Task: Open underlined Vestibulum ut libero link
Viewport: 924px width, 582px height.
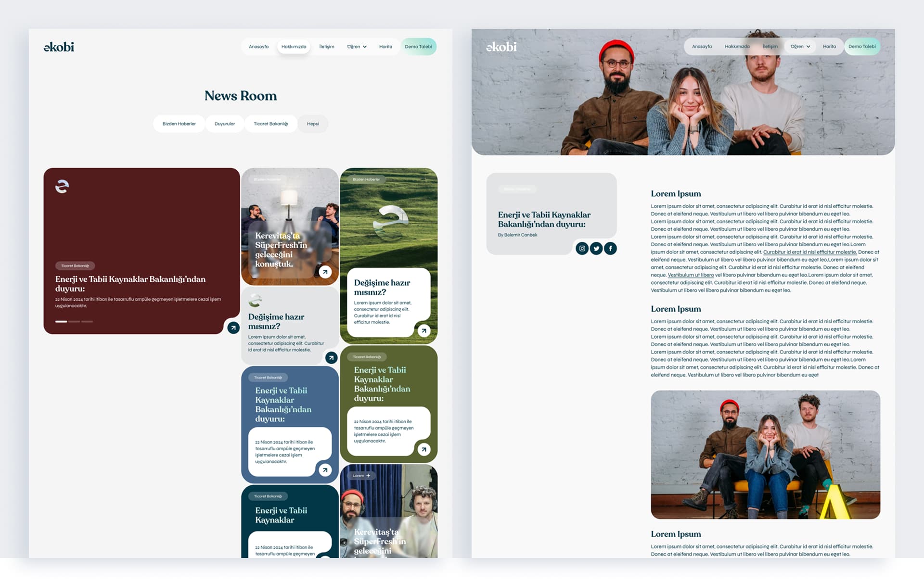Action: [691, 275]
